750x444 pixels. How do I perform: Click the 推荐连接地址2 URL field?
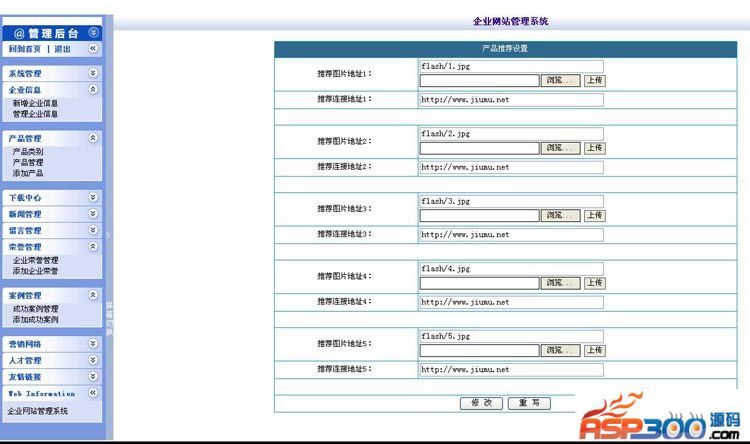[x=511, y=167]
